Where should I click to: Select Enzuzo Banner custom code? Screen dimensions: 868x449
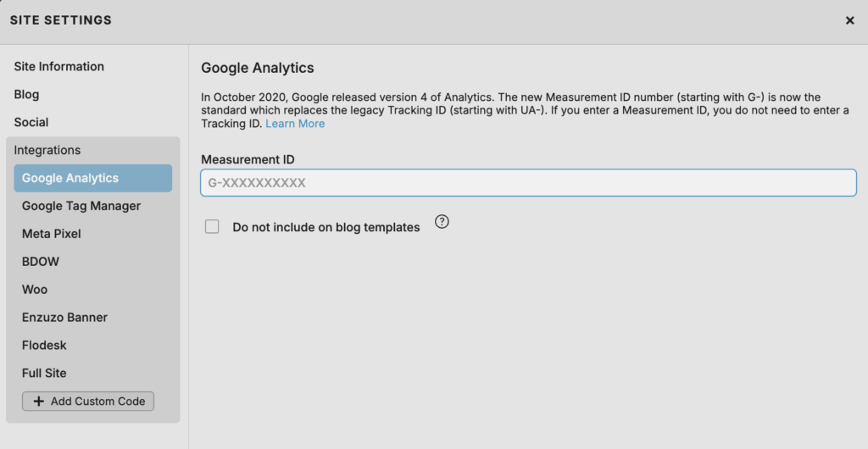pyautogui.click(x=64, y=318)
